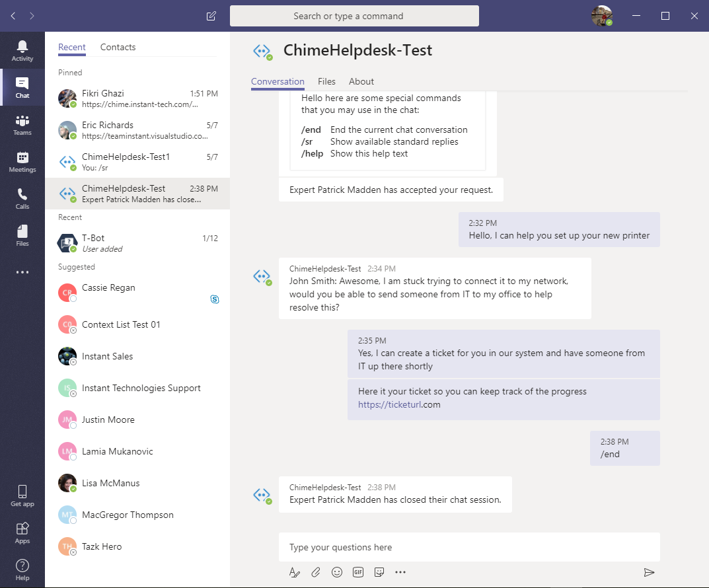Screen dimensions: 709x588
Task: Open the Apps store icon
Action: coord(22,533)
